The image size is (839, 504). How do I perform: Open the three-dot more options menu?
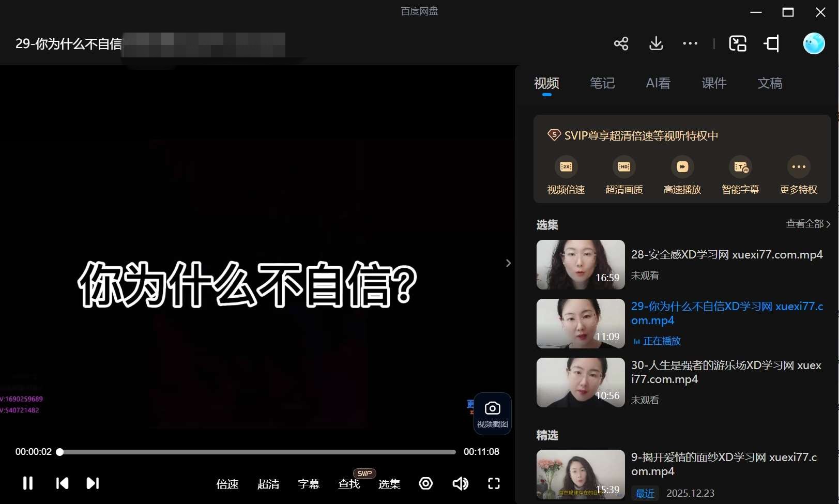point(690,43)
